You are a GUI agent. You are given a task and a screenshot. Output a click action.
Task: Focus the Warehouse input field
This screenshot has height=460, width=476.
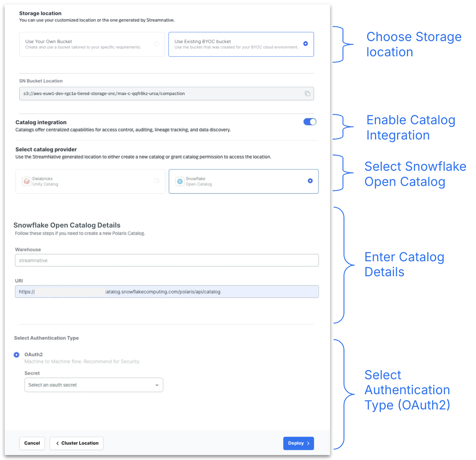(167, 260)
